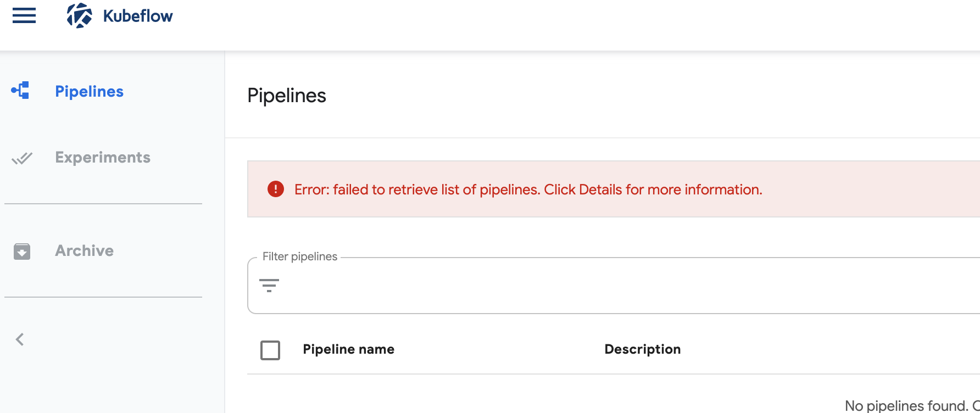The image size is (980, 413).
Task: Click the red error alert icon
Action: pyautogui.click(x=275, y=189)
